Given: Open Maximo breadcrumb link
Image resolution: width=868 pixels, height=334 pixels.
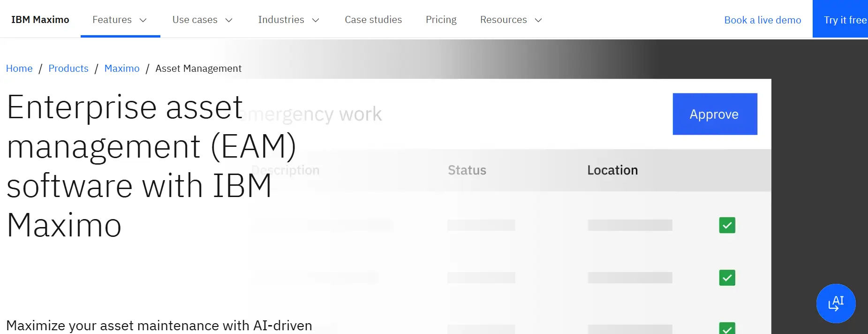Looking at the screenshot, I should pyautogui.click(x=122, y=68).
